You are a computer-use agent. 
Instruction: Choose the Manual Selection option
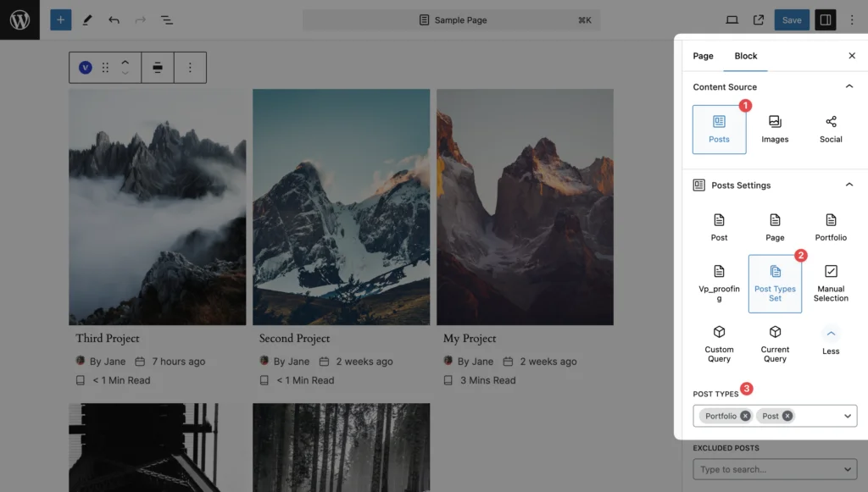[831, 284]
